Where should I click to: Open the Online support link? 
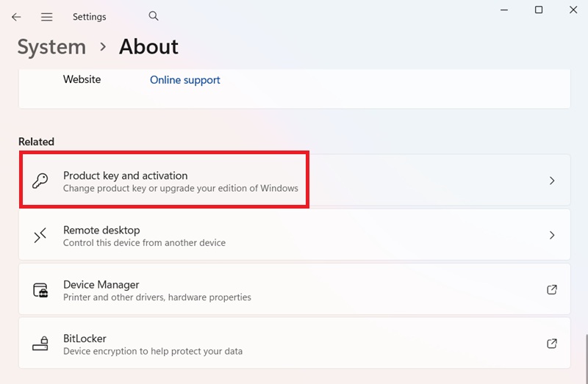coord(184,80)
